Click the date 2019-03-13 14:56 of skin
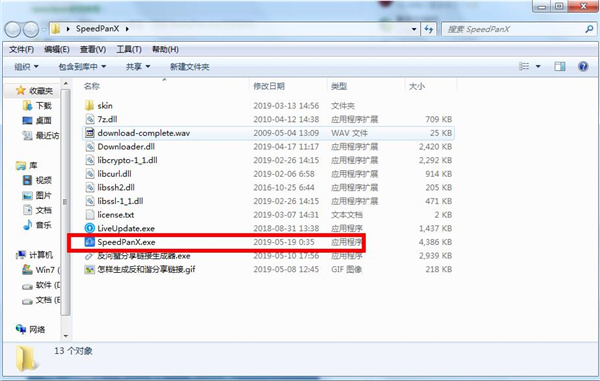The height and width of the screenshot is (381, 600). tap(286, 106)
